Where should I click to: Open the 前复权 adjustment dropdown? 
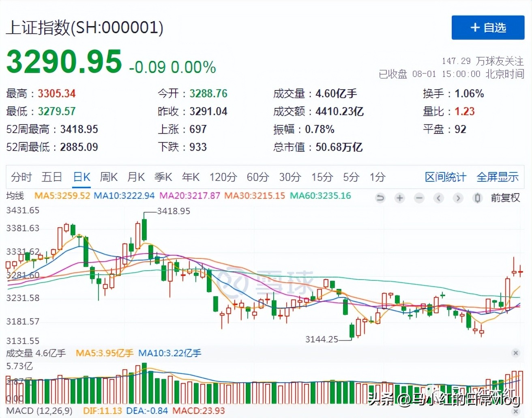pos(505,198)
